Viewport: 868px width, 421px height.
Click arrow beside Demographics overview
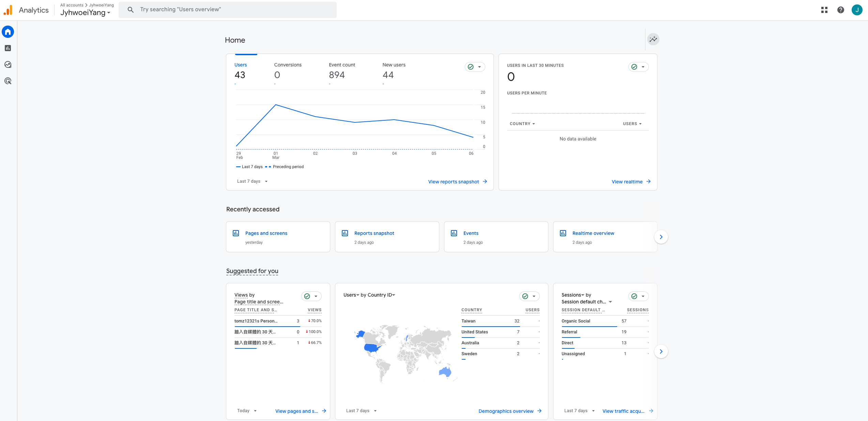[539, 411]
